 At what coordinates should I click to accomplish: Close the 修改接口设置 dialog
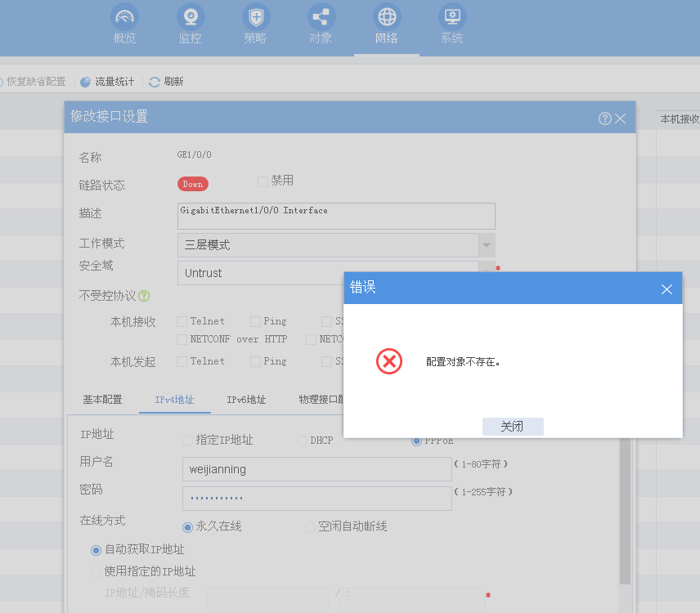(x=620, y=119)
